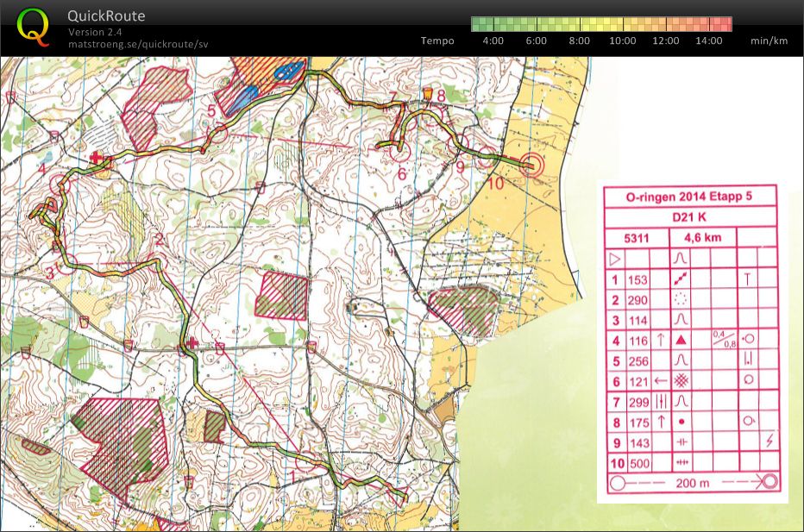804x532 pixels.
Task: Click the boulder triangle symbol in row 4
Action: (681, 340)
